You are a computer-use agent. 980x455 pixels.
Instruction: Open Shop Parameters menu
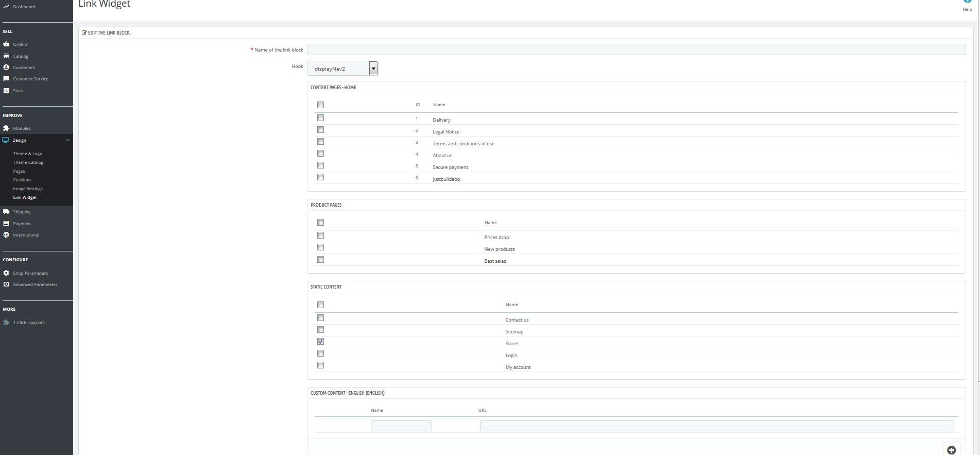tap(30, 273)
